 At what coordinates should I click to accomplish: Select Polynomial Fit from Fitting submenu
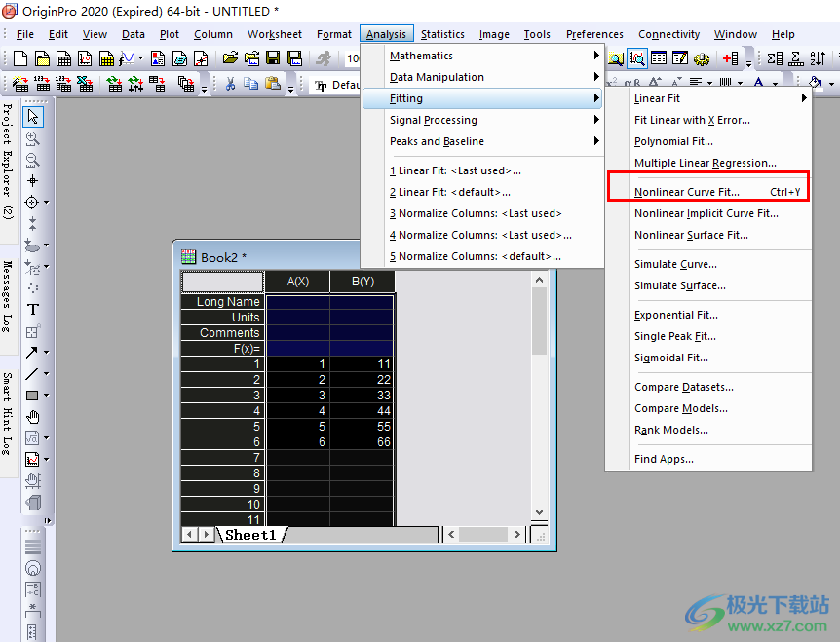coord(708,141)
